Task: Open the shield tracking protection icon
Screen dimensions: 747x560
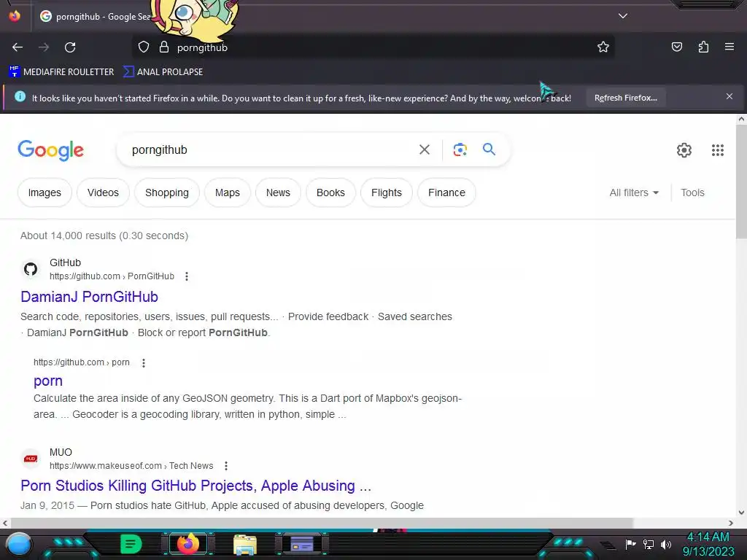Action: pyautogui.click(x=144, y=47)
